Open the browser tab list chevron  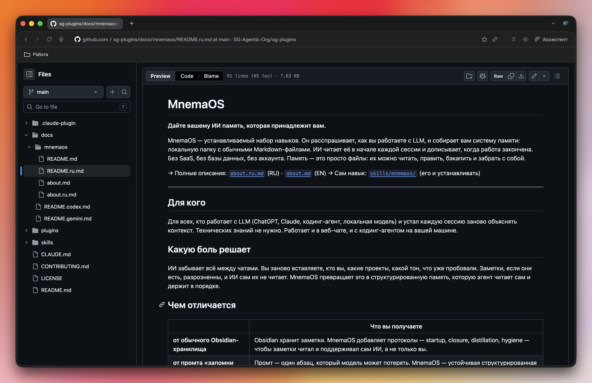click(553, 23)
